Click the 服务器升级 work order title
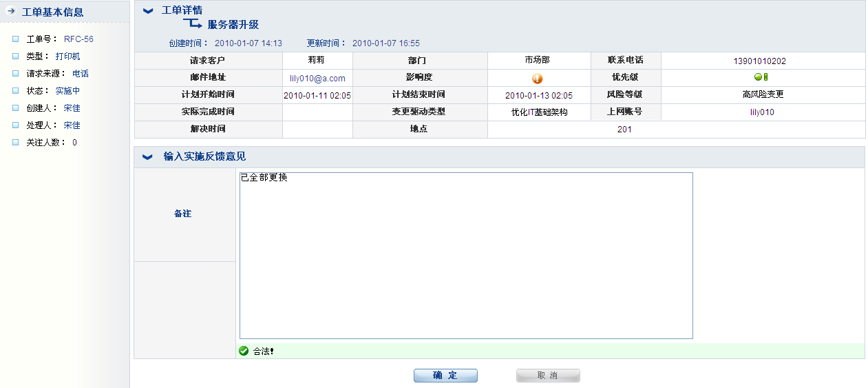This screenshot has height=388, width=868. 233,25
